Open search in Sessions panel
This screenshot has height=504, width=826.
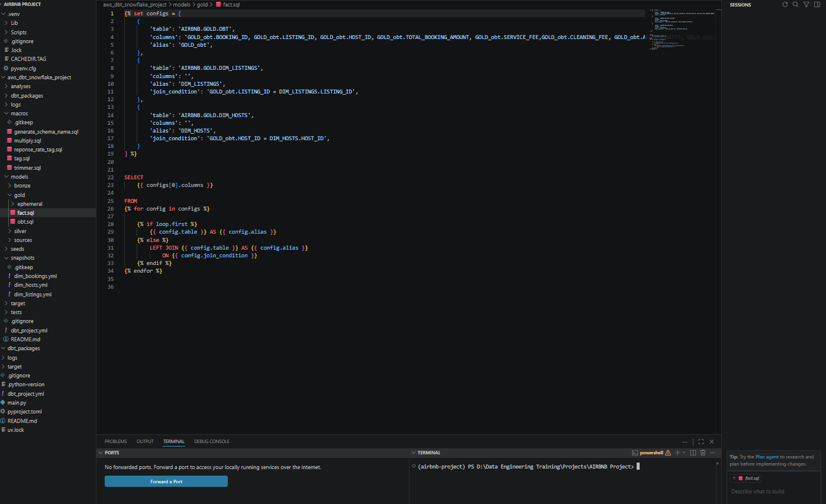coord(795,5)
